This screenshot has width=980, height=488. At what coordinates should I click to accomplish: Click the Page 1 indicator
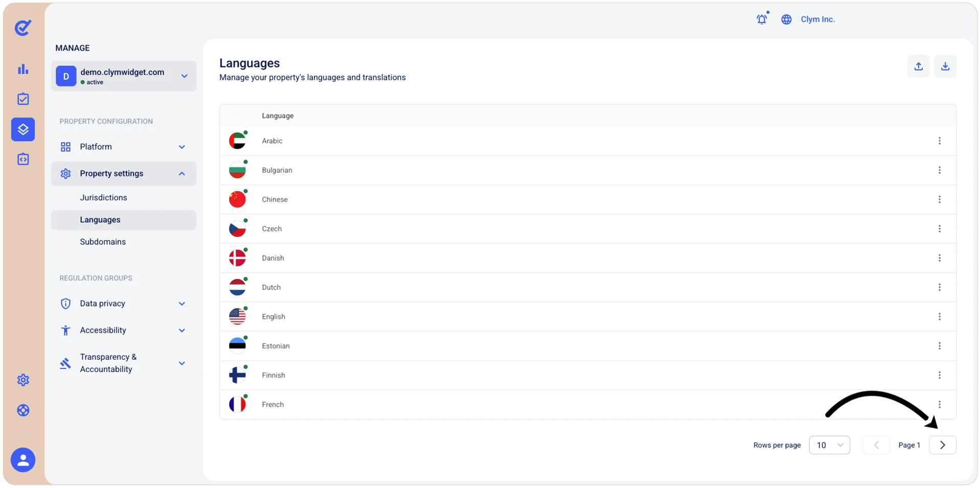coord(909,445)
